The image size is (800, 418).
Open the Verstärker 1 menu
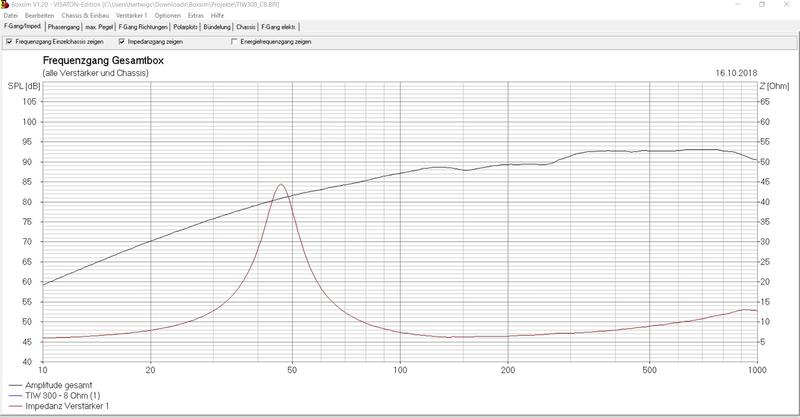131,16
